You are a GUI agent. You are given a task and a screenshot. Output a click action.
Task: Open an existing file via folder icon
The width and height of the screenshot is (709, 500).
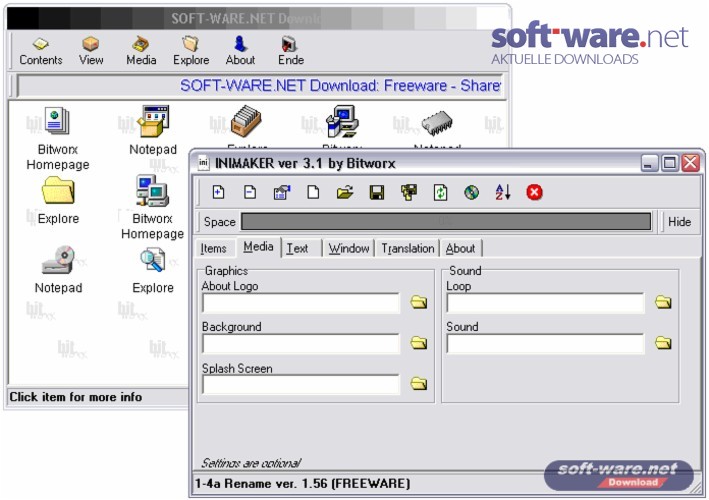click(x=345, y=192)
